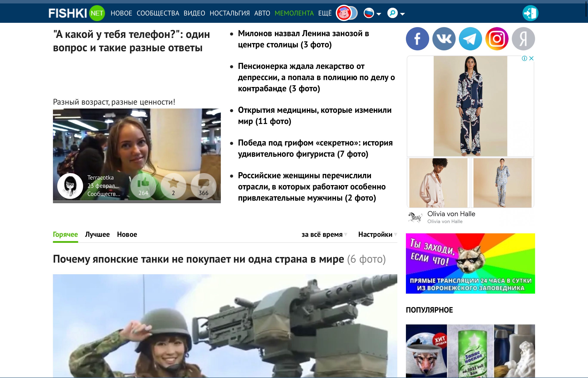Screen dimensions: 588x378
Task: Open the СООБЩЕСТВА menu item
Action: [x=158, y=13]
